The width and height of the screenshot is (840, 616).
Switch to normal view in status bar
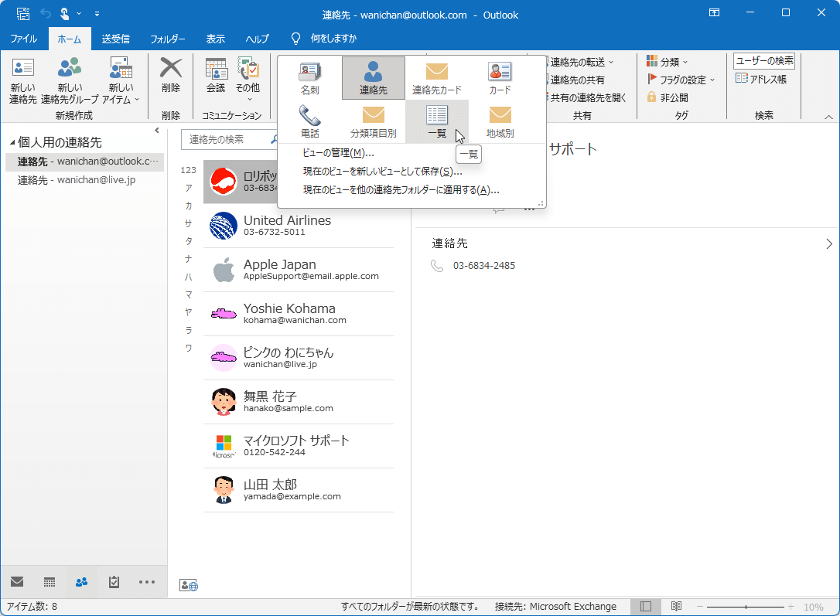coord(646,607)
